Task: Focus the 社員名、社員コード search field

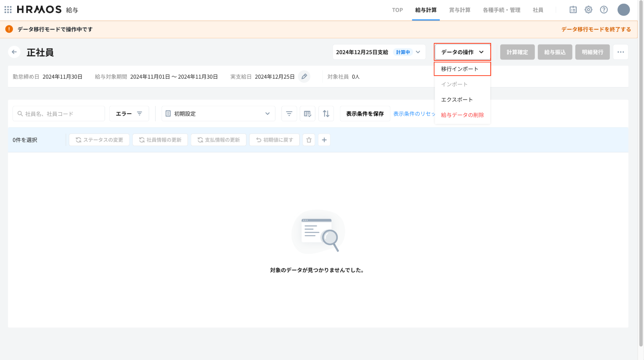Action: [x=59, y=114]
